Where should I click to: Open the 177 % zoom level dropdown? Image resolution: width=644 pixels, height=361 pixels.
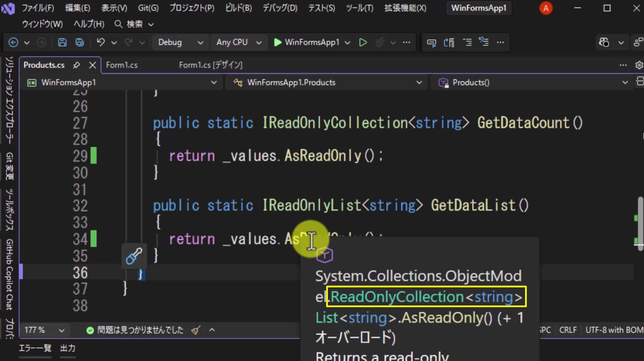click(x=44, y=330)
